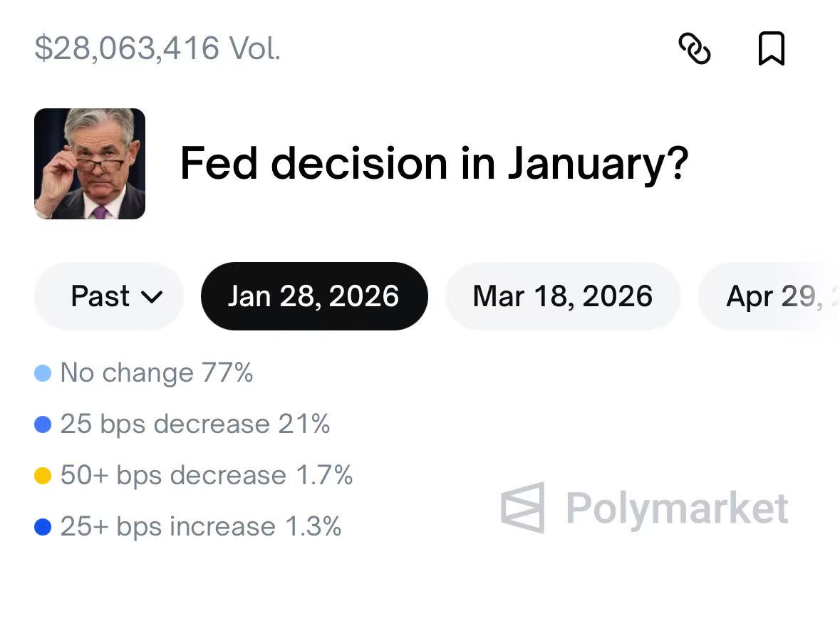Image resolution: width=840 pixels, height=621 pixels.
Task: Click the light blue No change dot
Action: (x=43, y=373)
